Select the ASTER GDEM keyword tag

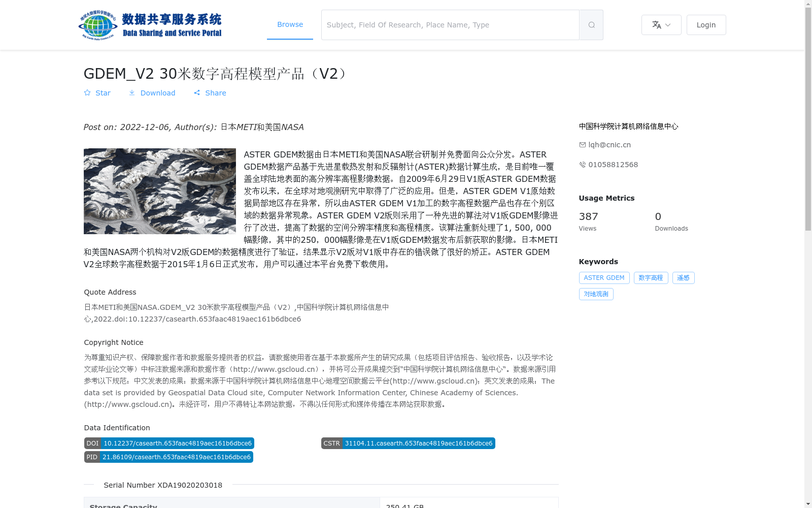pyautogui.click(x=604, y=278)
